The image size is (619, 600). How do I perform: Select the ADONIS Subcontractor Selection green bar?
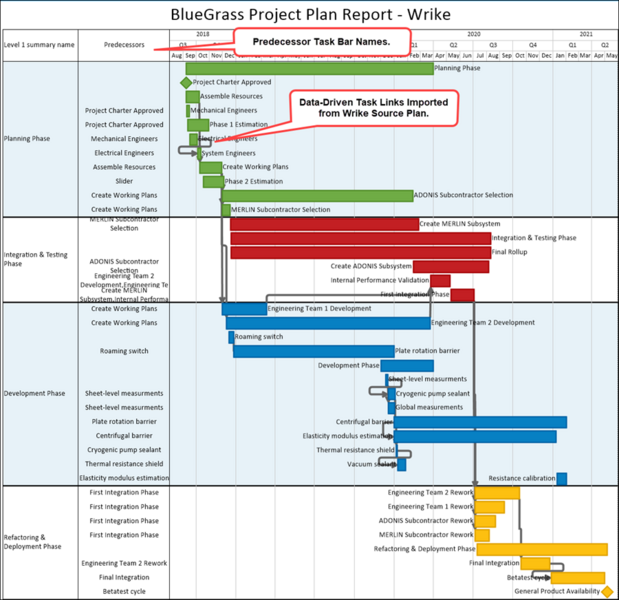coord(317,196)
